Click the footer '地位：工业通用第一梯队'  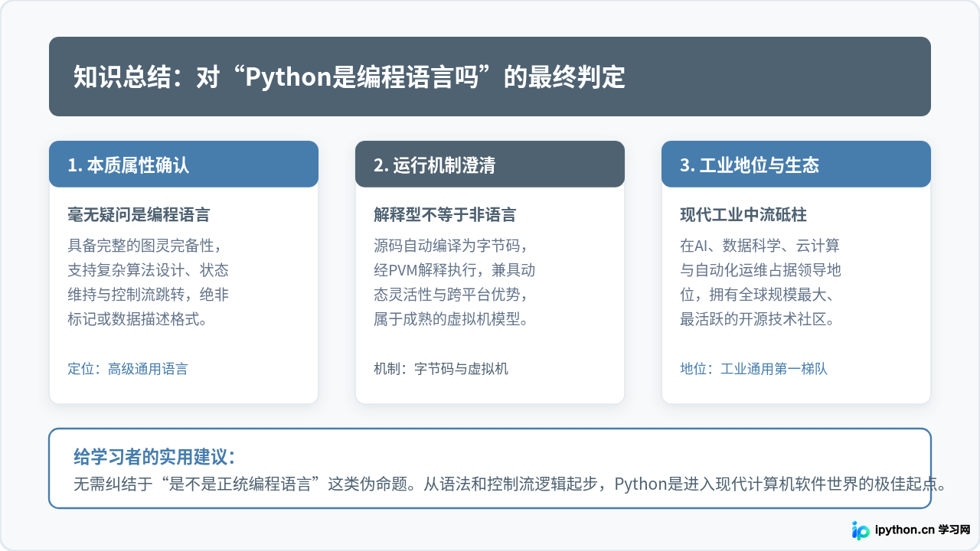point(754,369)
